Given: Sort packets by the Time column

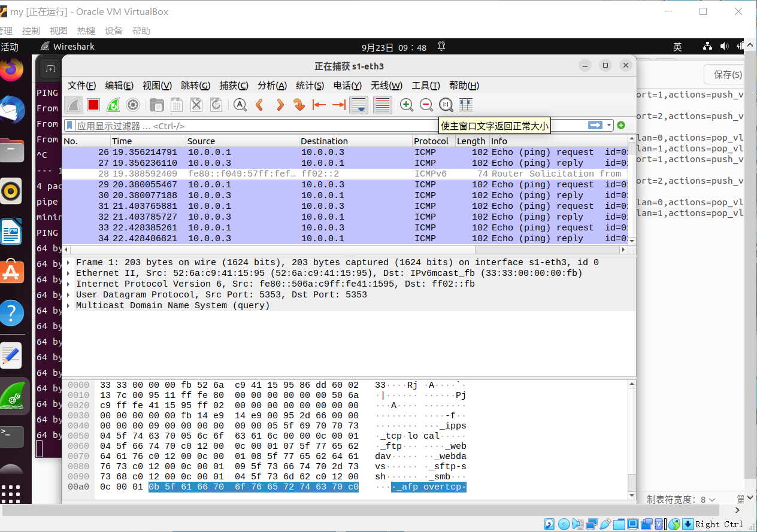Looking at the screenshot, I should [147, 141].
